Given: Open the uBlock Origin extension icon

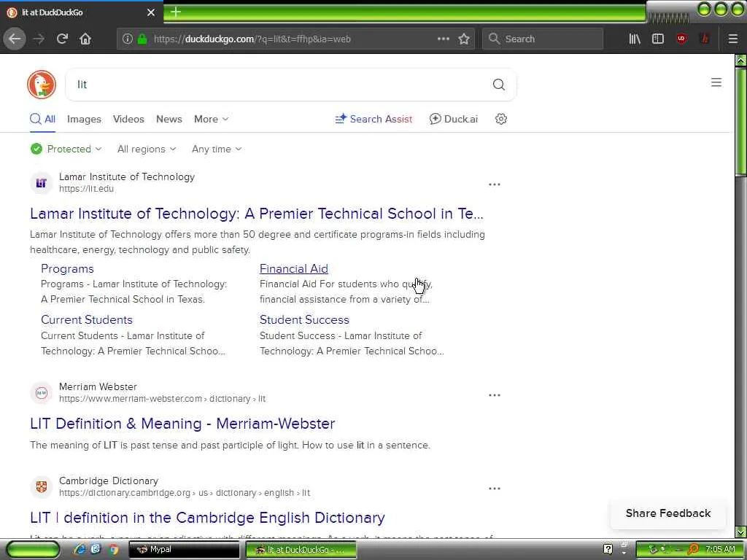Looking at the screenshot, I should 682,39.
